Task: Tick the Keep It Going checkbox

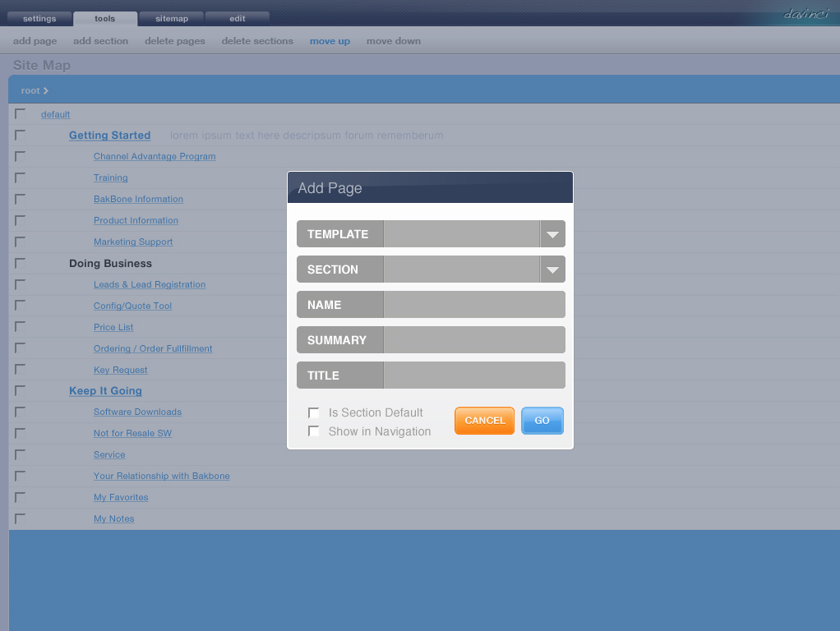Action: point(21,390)
